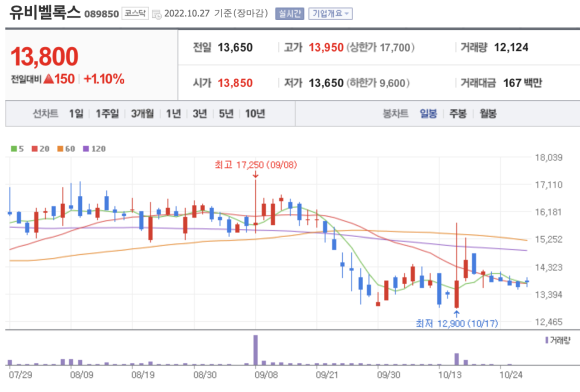Open the 기업개요 dropdown
Viewport: 580px width, 392px height.
(x=330, y=14)
